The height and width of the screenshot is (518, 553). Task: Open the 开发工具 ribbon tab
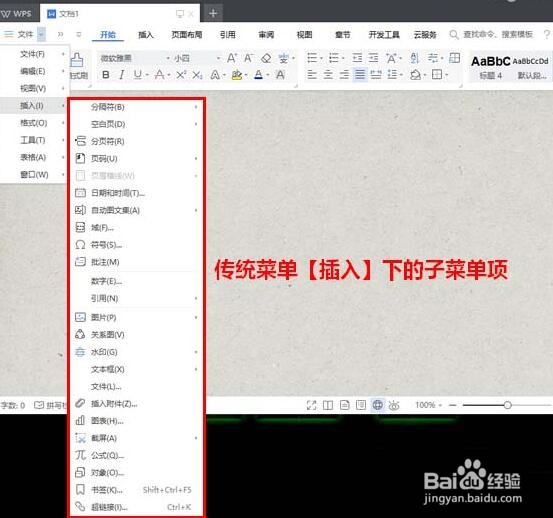tap(384, 35)
